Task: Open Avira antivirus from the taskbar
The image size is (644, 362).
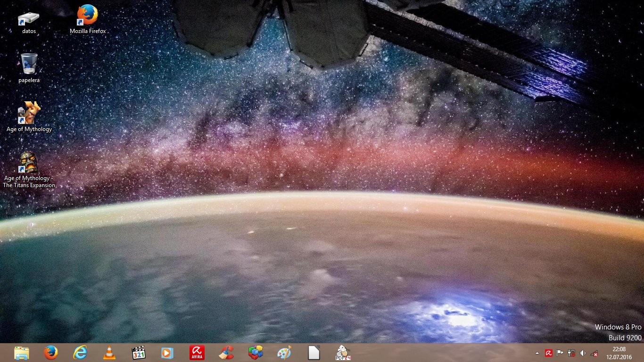Action: pyautogui.click(x=197, y=353)
